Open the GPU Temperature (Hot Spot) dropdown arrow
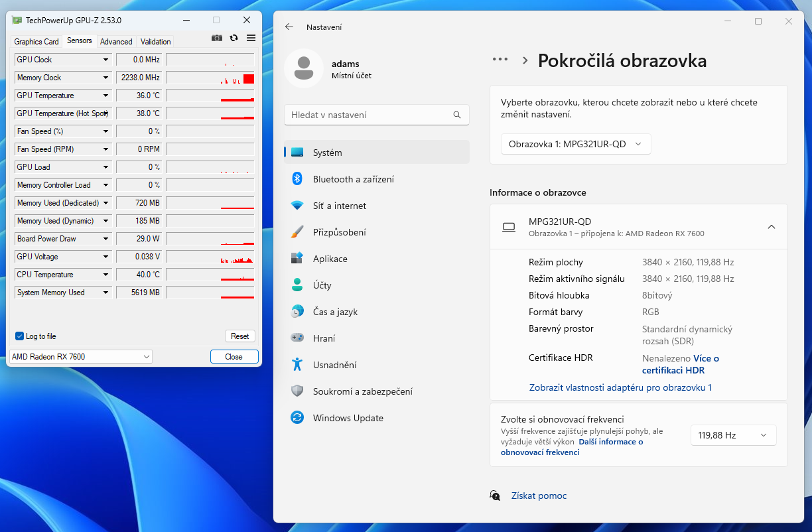 [x=105, y=113]
